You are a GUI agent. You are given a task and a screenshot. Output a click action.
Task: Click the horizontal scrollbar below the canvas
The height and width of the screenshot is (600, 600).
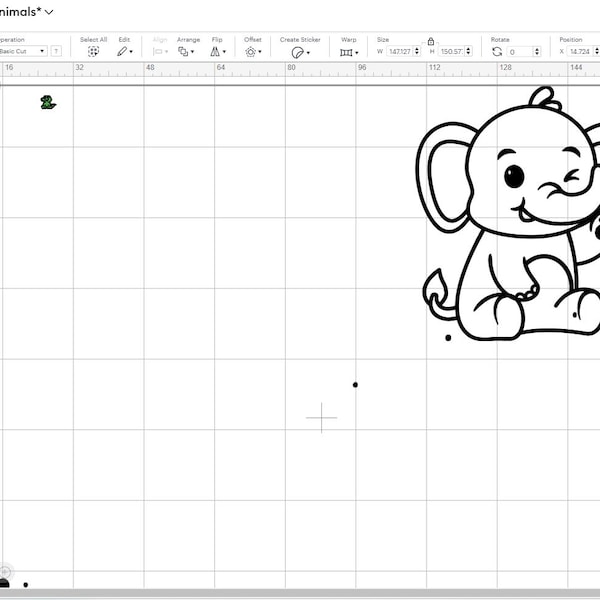[x=300, y=593]
